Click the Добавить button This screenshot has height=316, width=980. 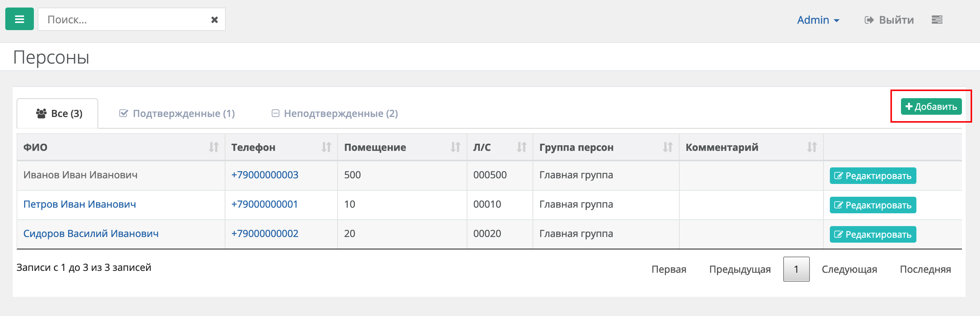(931, 106)
